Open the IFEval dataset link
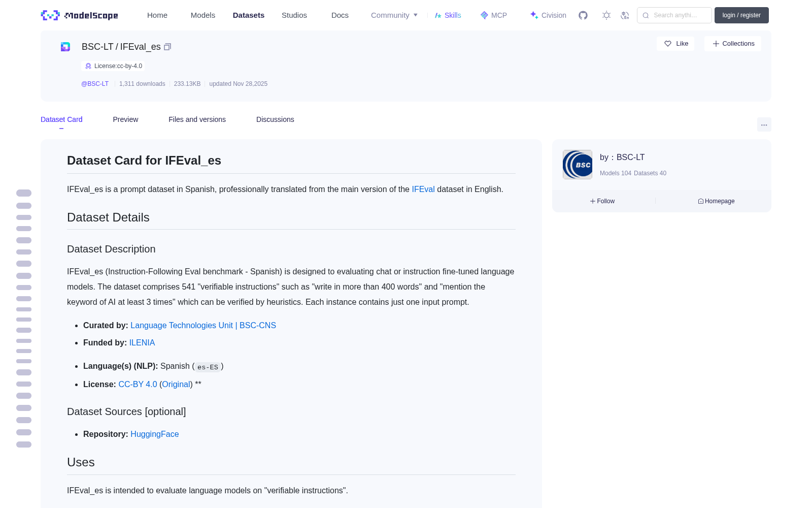The height and width of the screenshot is (508, 812). point(423,189)
